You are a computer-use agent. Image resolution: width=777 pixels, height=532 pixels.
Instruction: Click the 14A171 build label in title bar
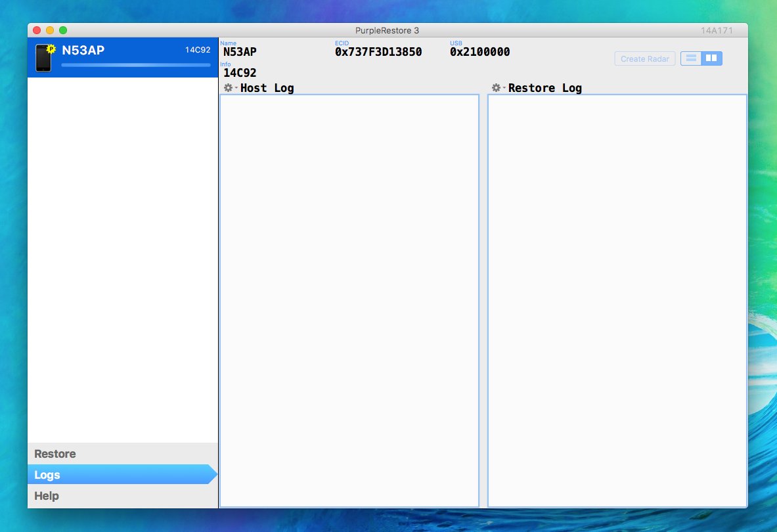coord(717,30)
